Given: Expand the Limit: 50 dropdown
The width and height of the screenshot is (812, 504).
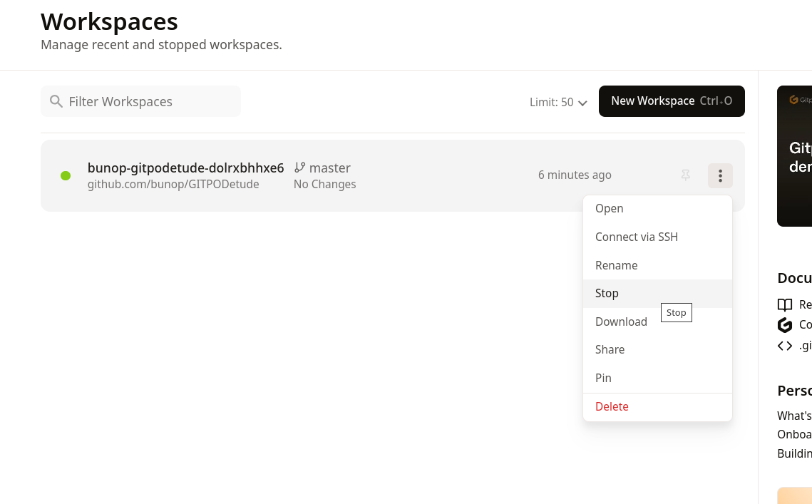Looking at the screenshot, I should pos(557,102).
